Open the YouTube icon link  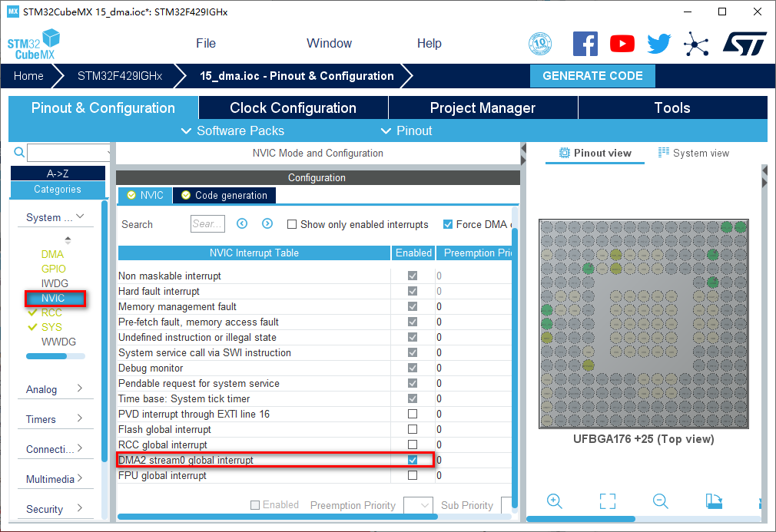pyautogui.click(x=622, y=44)
